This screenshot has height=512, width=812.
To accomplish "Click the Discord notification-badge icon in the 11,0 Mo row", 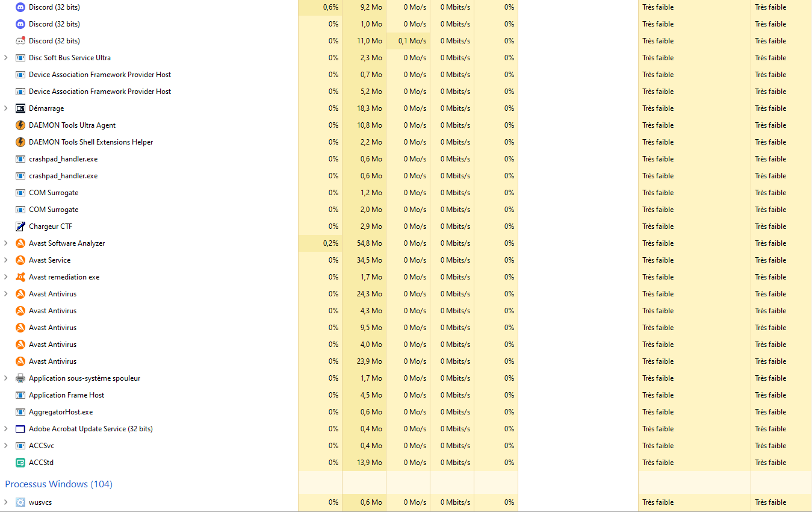I will (x=20, y=41).
